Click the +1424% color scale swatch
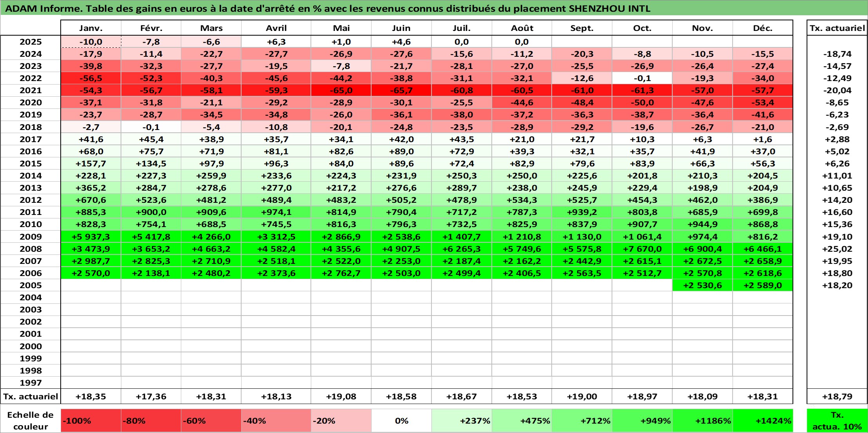Screen dimensions: 868x433 tap(763, 421)
